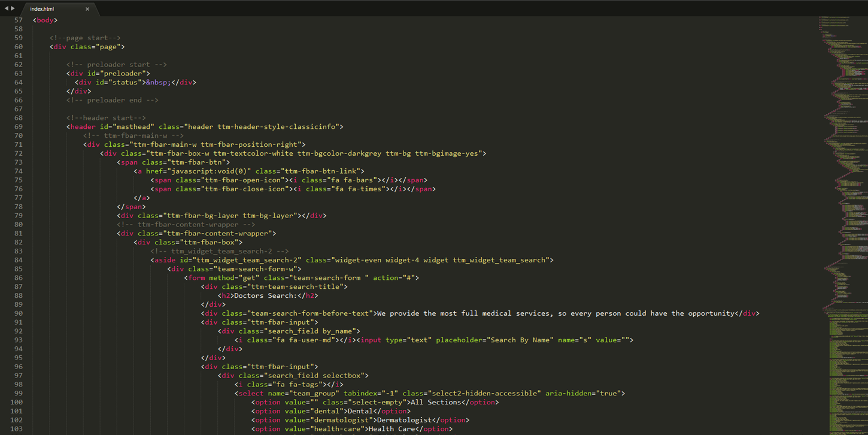Click the previous tab left arrow
The height and width of the screenshot is (435, 868).
(x=7, y=8)
